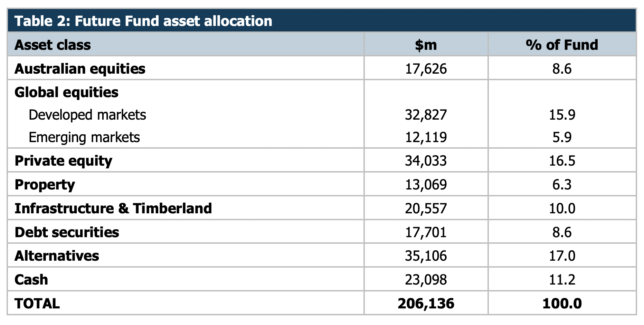Select the 23,098 Cash amount cell

[x=426, y=279]
